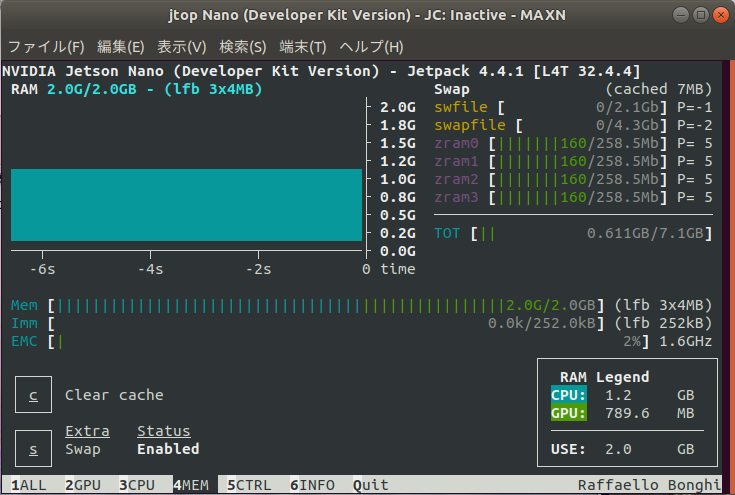Click the zram2 swap entry
The height and width of the screenshot is (495, 735).
click(573, 179)
